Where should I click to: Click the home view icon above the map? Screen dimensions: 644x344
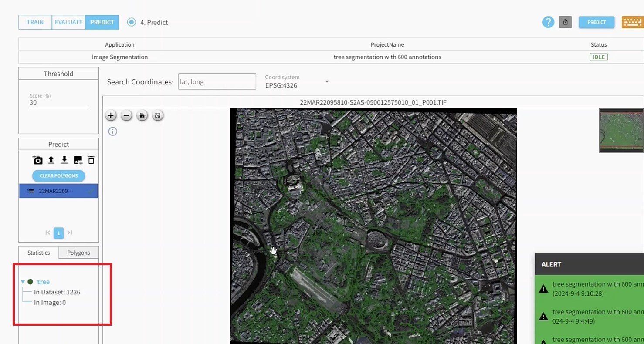[142, 115]
